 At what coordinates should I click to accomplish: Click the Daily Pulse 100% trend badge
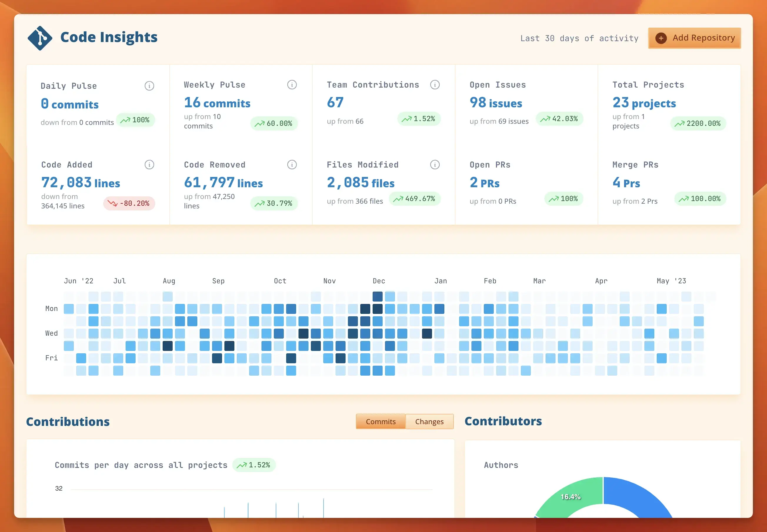click(135, 120)
